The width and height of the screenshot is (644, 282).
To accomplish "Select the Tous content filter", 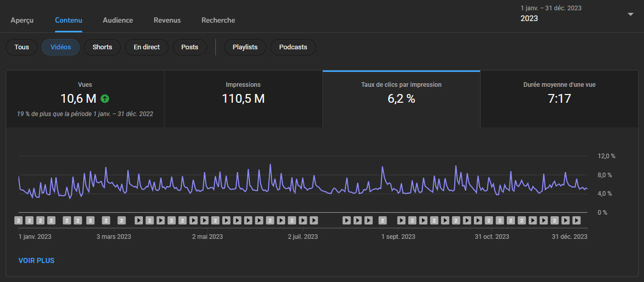I will coord(22,47).
